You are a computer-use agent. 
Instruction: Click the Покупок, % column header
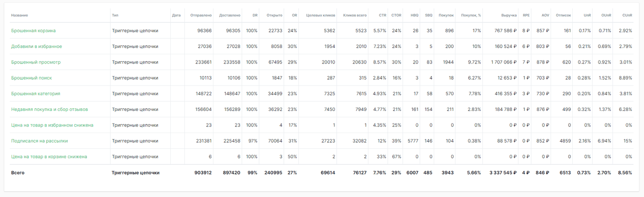471,15
